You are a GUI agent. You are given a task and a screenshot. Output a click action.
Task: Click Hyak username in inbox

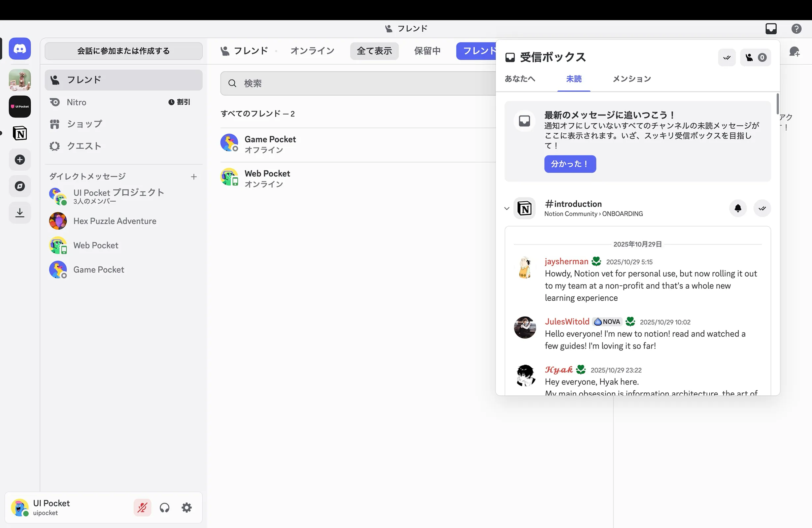pos(559,370)
